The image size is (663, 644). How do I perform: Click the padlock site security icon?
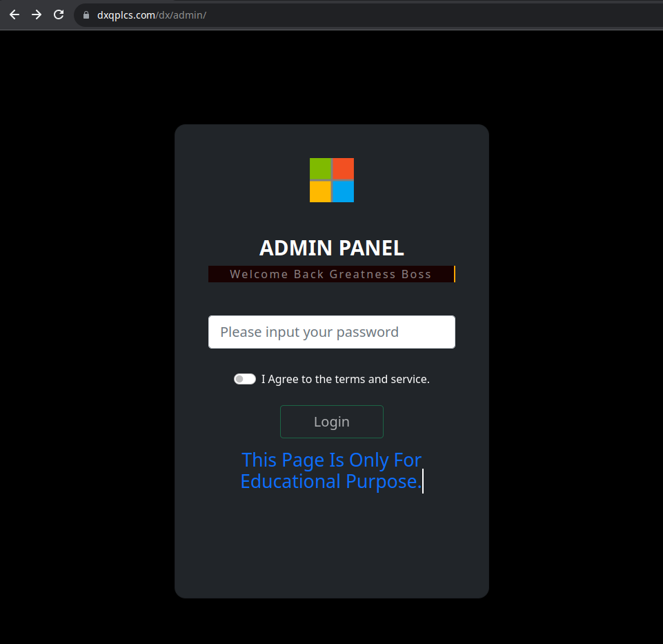[86, 15]
